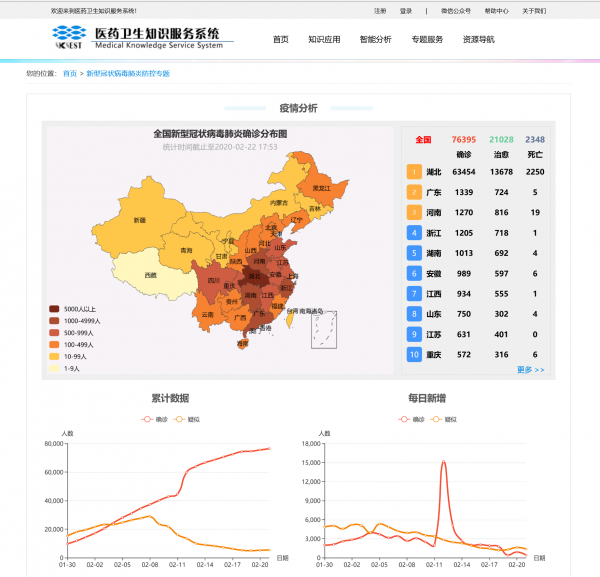Click the 登录 login link
The image size is (600, 577).
click(x=406, y=11)
